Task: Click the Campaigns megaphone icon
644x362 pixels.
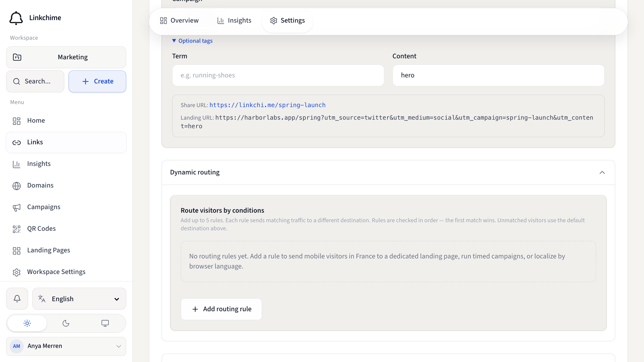Action: pos(17,207)
